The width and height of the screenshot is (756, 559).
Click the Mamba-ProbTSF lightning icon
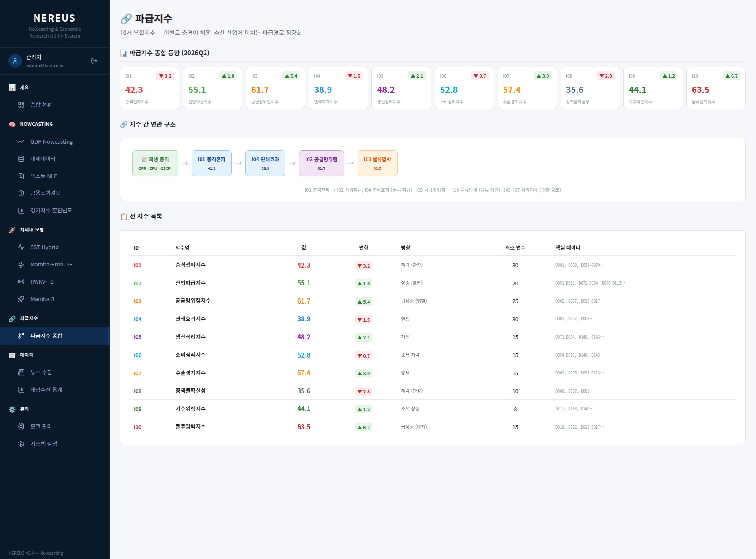21,265
